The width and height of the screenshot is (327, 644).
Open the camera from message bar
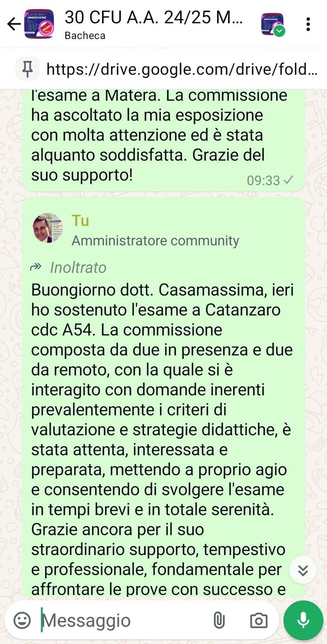click(x=259, y=620)
